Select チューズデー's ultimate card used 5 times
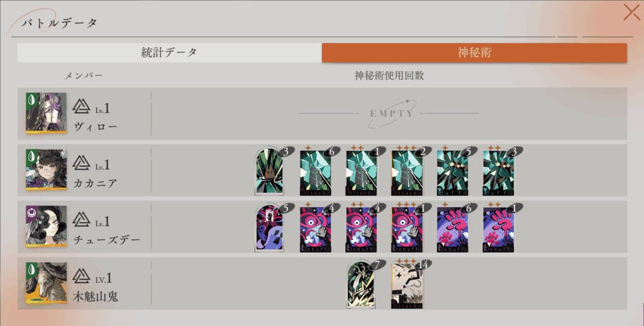The height and width of the screenshot is (326, 644). [269, 227]
